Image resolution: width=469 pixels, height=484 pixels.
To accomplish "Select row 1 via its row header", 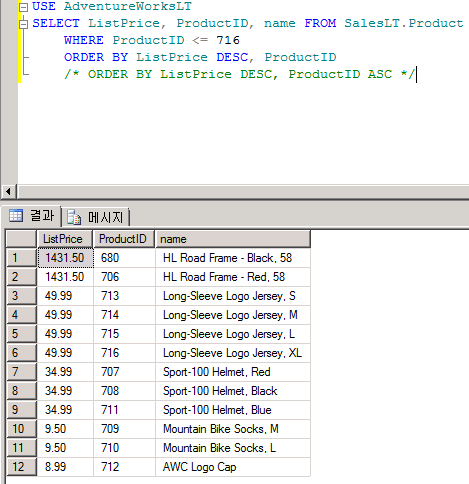I will pos(21,258).
